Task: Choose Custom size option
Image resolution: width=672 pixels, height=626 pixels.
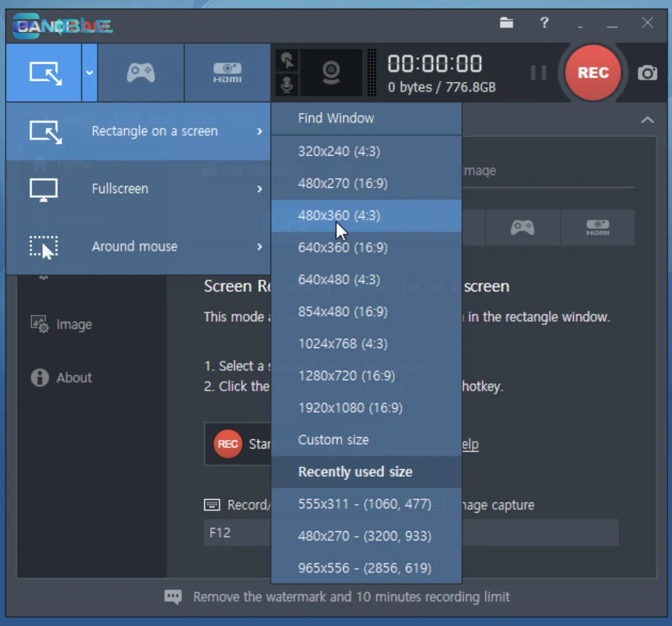Action: tap(333, 439)
